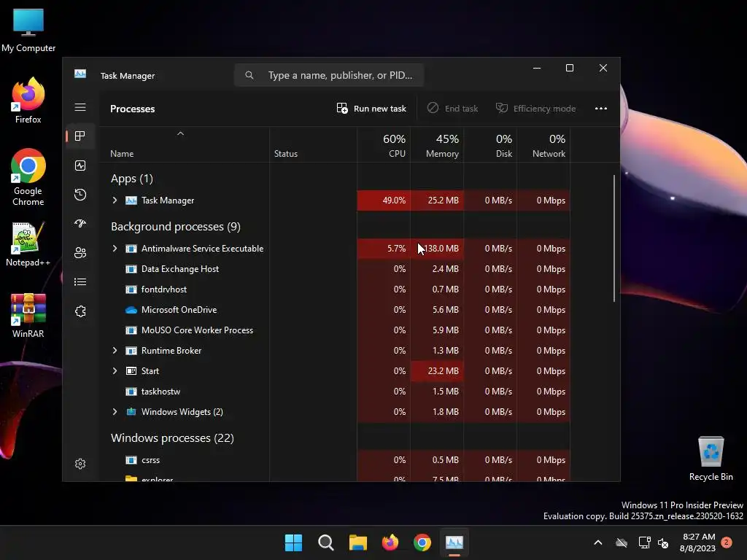The height and width of the screenshot is (560, 747).
Task: Click the Task Manager title bar app icon
Action: click(80, 74)
